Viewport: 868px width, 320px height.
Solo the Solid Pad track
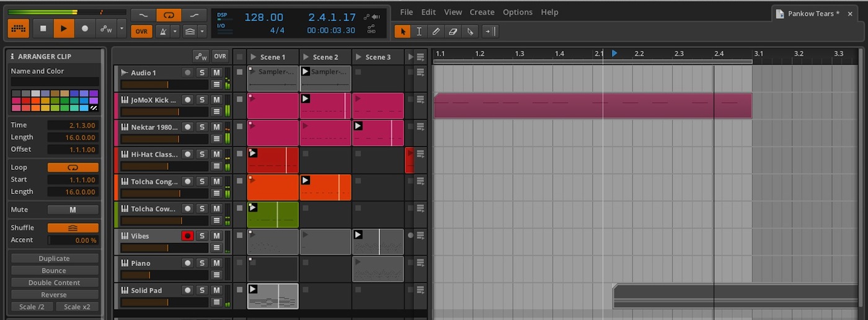click(201, 290)
